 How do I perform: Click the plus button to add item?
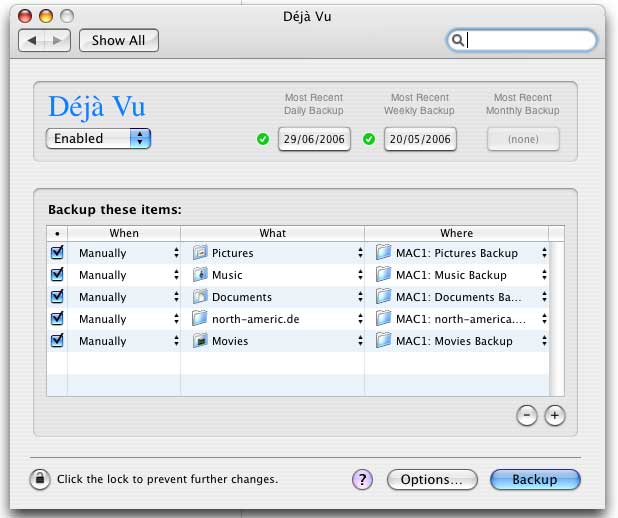pos(555,415)
